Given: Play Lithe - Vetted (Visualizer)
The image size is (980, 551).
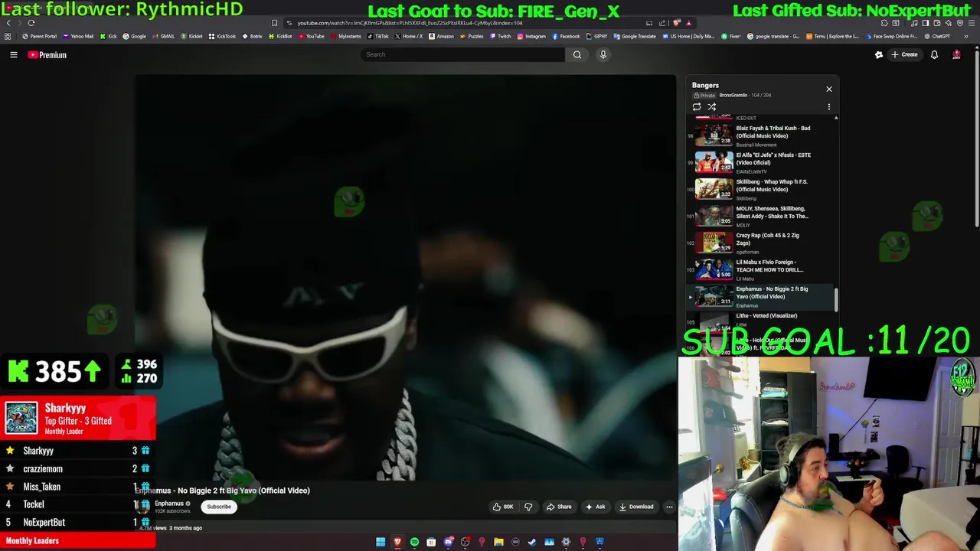Looking at the screenshot, I should [x=761, y=320].
